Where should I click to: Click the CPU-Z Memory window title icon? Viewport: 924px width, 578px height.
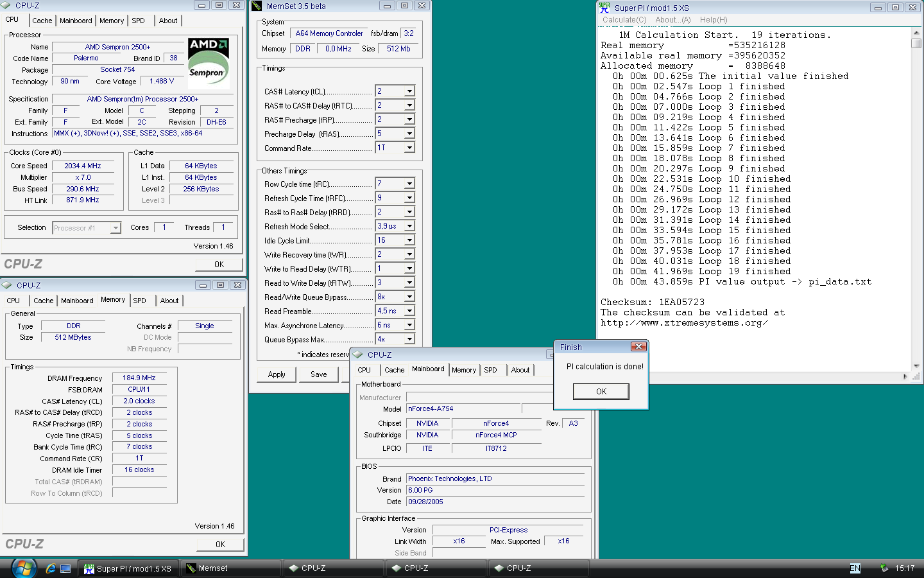click(x=7, y=285)
